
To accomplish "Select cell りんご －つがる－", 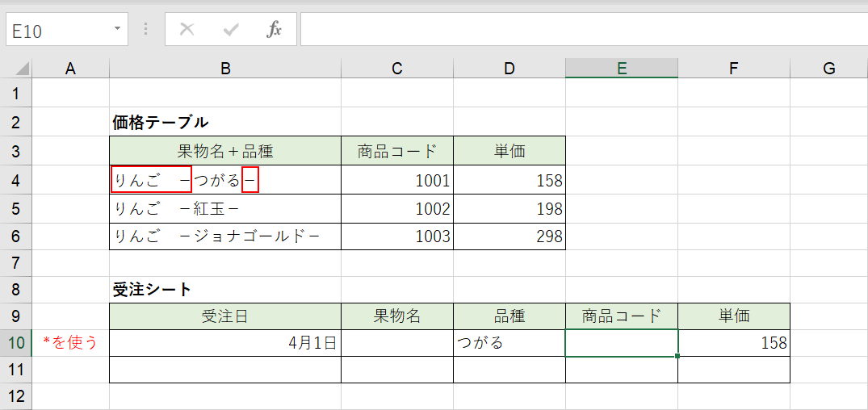I will (x=225, y=179).
